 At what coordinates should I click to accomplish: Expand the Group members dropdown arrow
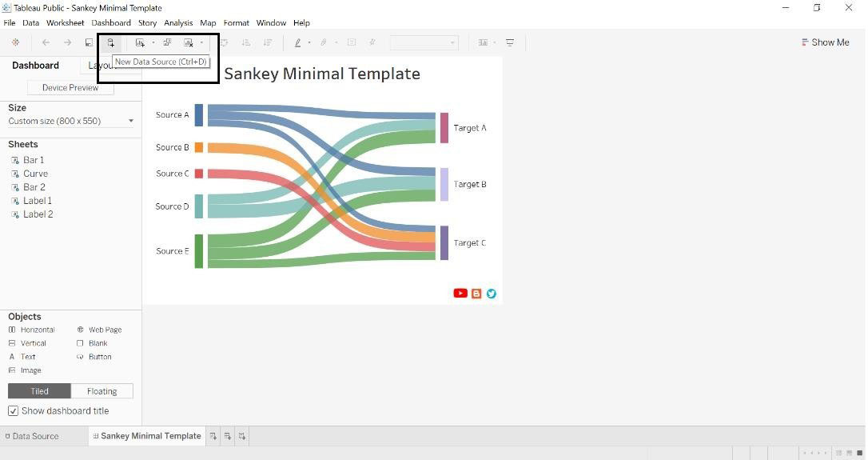[x=336, y=42]
